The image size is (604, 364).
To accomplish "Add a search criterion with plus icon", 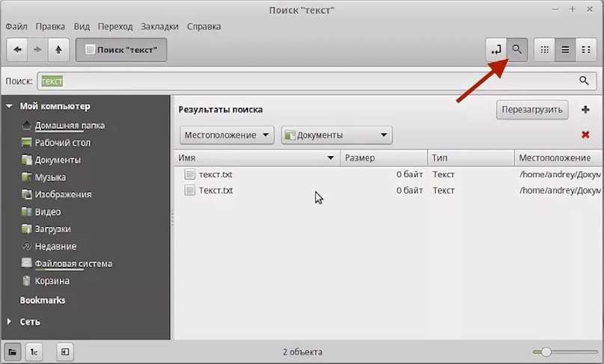I will point(585,110).
